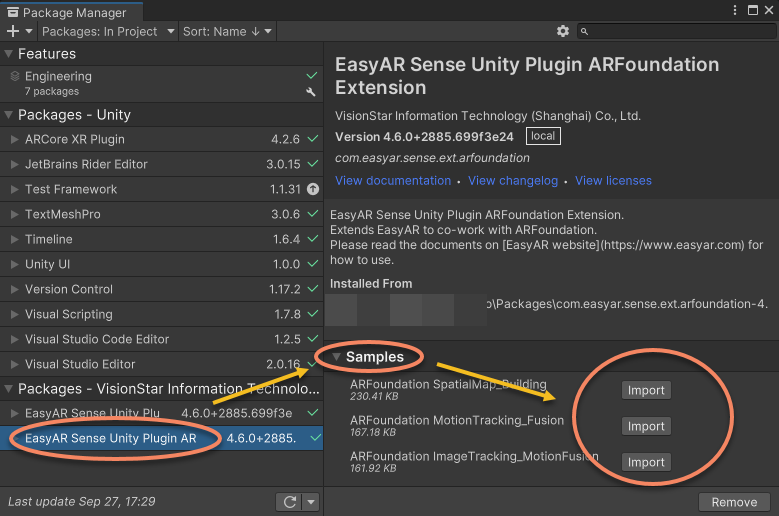Click the Visual Scripting installed checkmark
Image resolution: width=779 pixels, height=516 pixels.
[x=312, y=313]
